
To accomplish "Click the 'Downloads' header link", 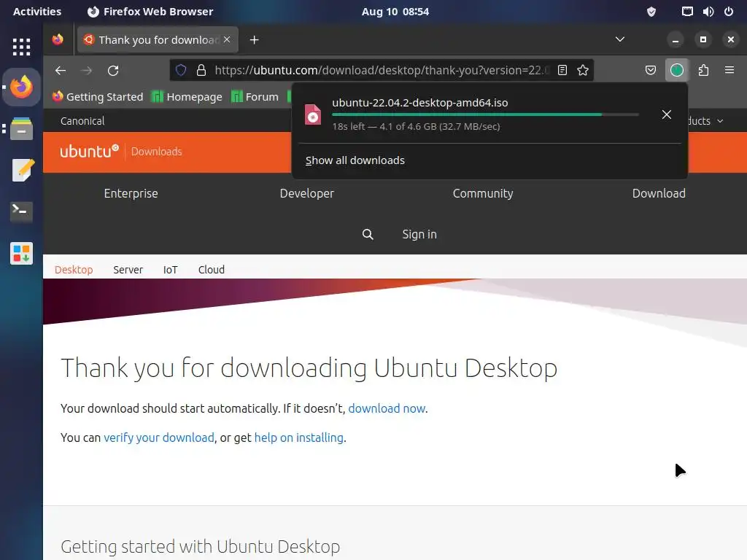I will (157, 152).
